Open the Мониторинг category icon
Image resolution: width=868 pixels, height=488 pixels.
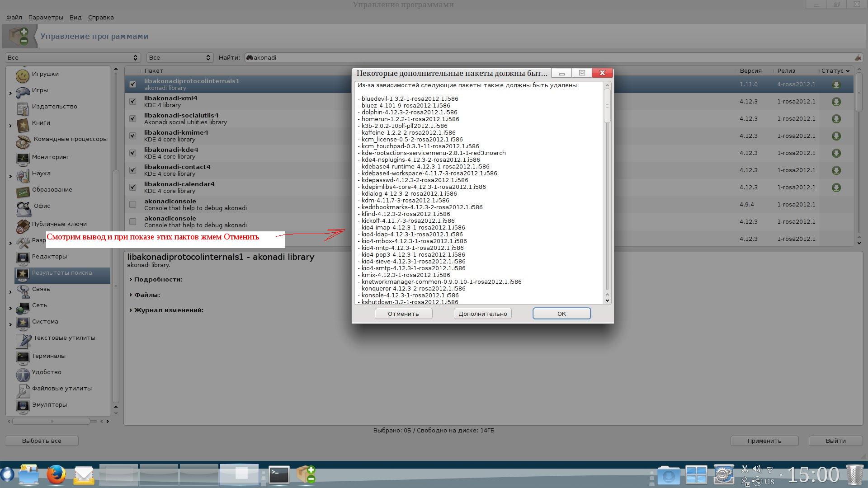(23, 158)
